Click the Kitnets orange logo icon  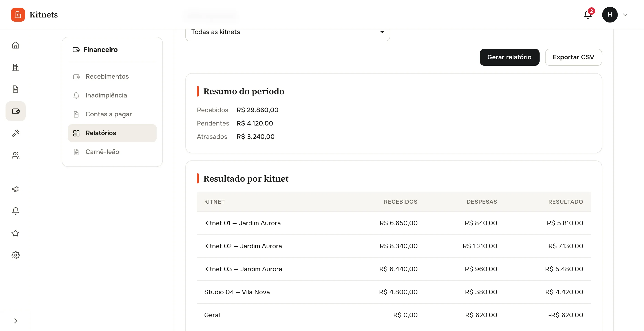point(18,14)
